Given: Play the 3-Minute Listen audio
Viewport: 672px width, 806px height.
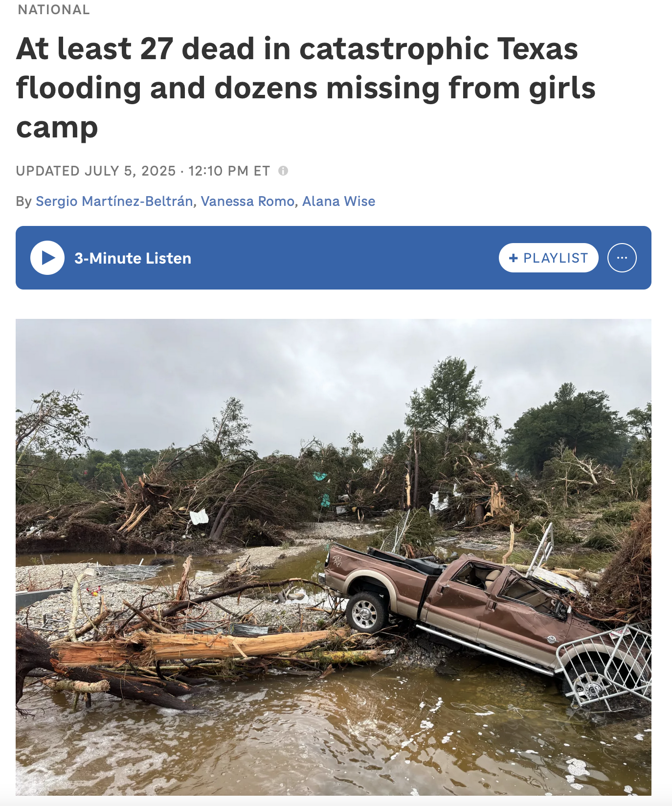Looking at the screenshot, I should (47, 258).
